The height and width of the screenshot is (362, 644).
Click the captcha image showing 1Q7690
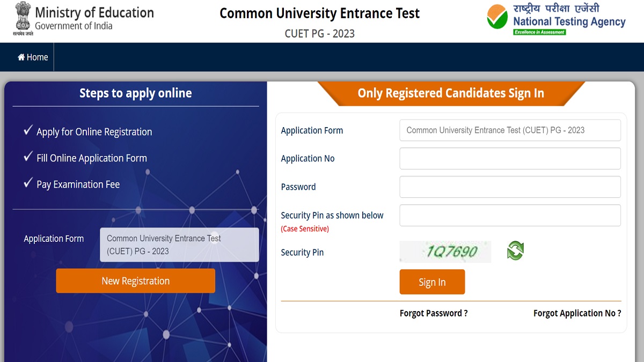(x=445, y=252)
